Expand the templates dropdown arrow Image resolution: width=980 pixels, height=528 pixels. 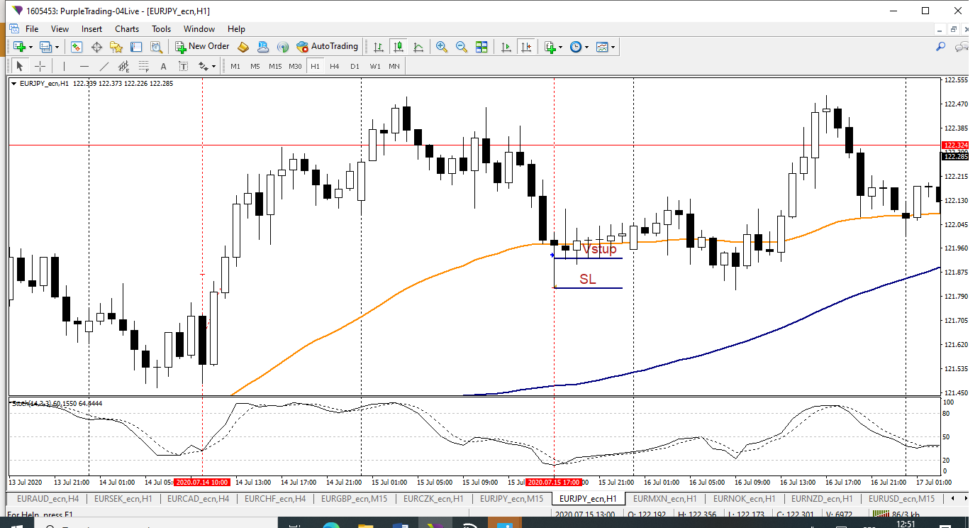613,47
